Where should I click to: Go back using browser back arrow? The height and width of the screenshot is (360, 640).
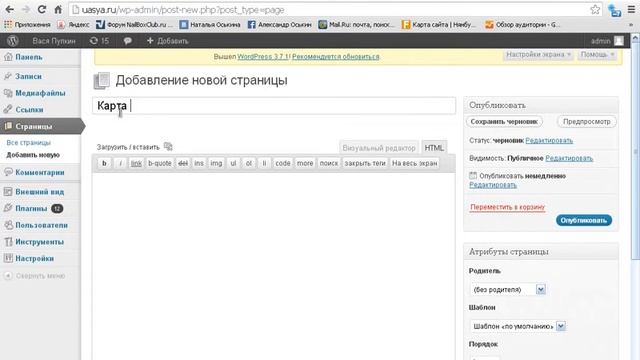tap(9, 9)
